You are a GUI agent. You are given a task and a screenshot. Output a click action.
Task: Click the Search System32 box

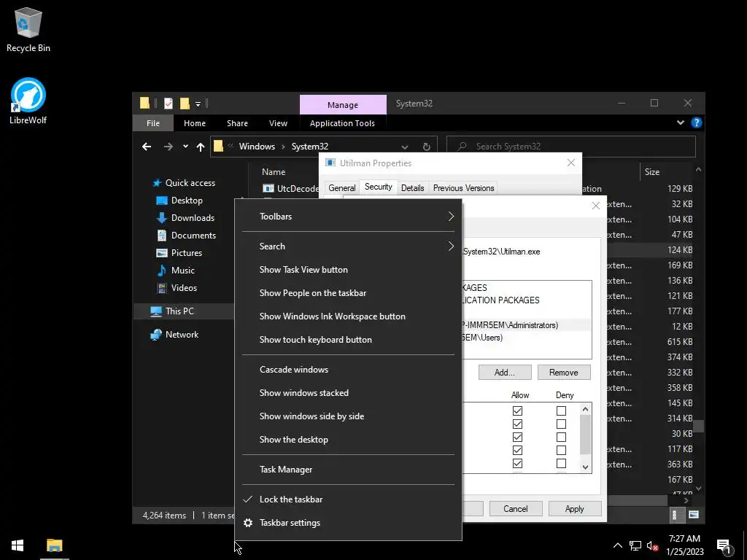(570, 146)
